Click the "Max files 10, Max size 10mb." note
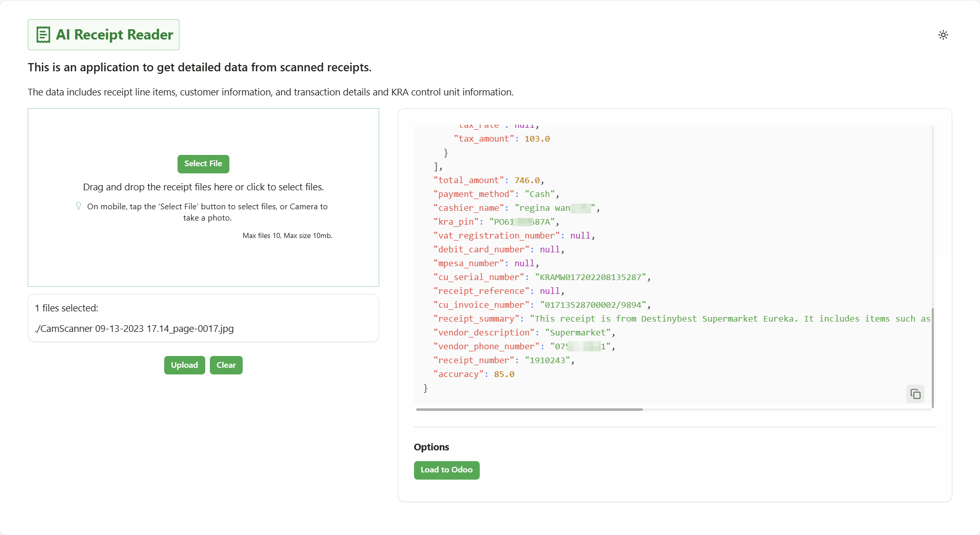 tap(287, 236)
